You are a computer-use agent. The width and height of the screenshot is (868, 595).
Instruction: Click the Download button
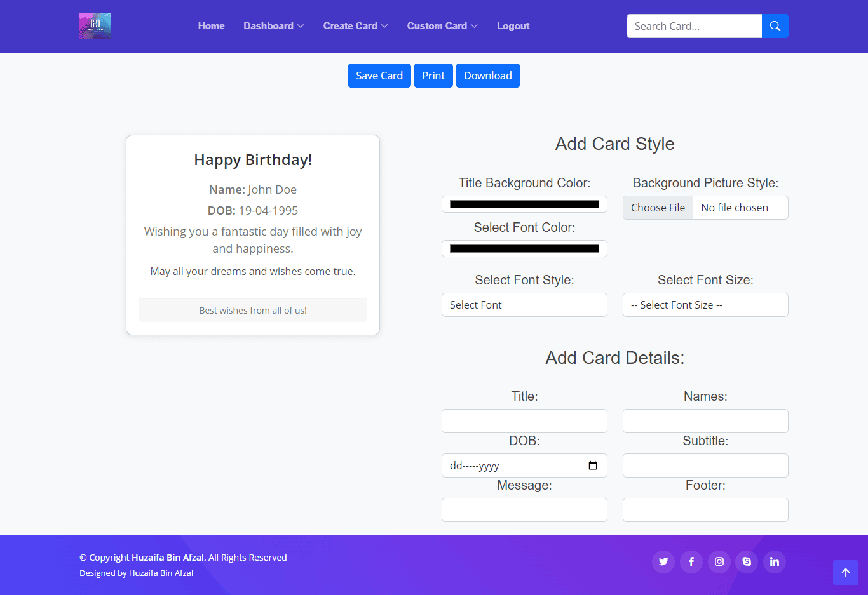pos(487,76)
